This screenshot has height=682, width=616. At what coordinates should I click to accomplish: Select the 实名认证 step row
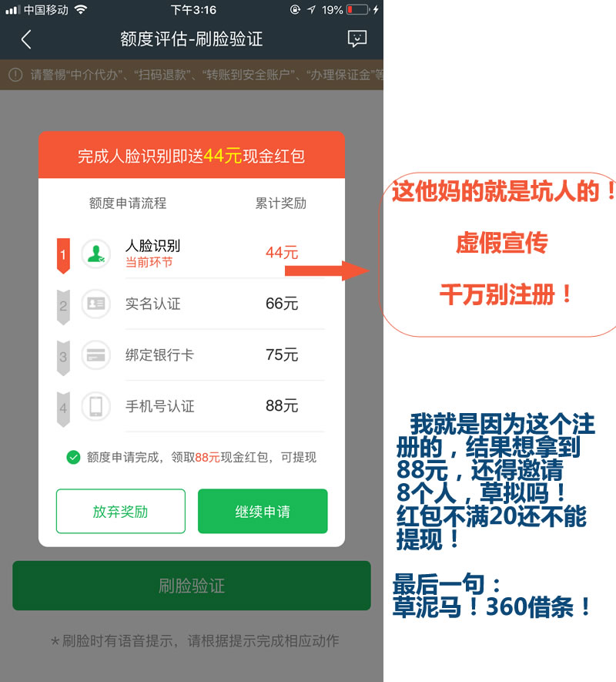(x=191, y=304)
